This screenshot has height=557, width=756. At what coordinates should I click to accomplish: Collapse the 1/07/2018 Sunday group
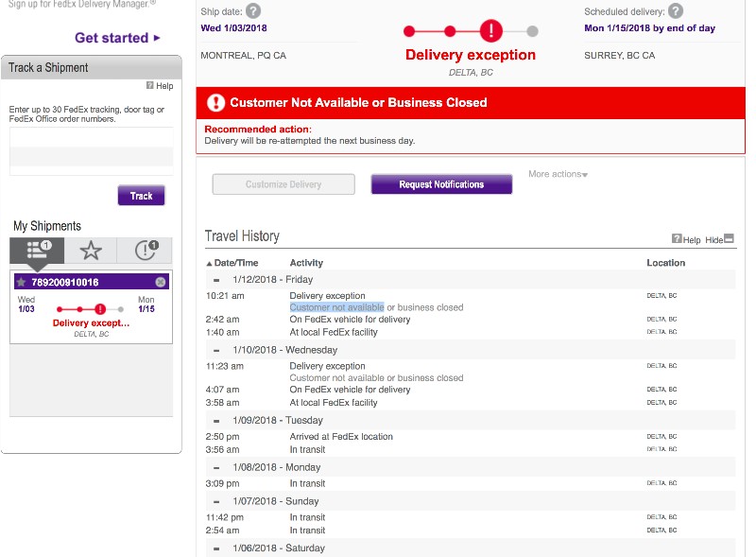pos(216,501)
